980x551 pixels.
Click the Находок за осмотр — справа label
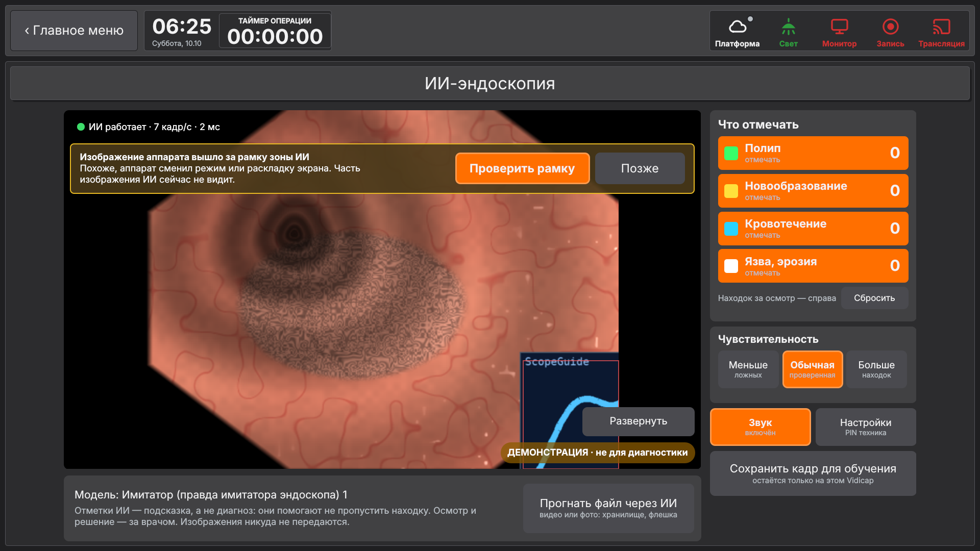pos(777,298)
